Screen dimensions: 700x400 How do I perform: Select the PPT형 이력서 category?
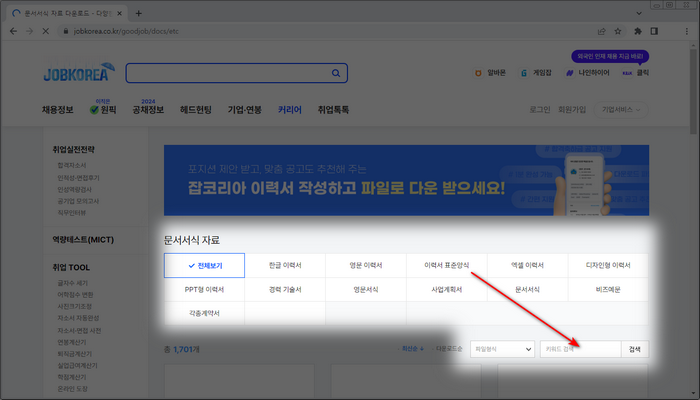[204, 290]
